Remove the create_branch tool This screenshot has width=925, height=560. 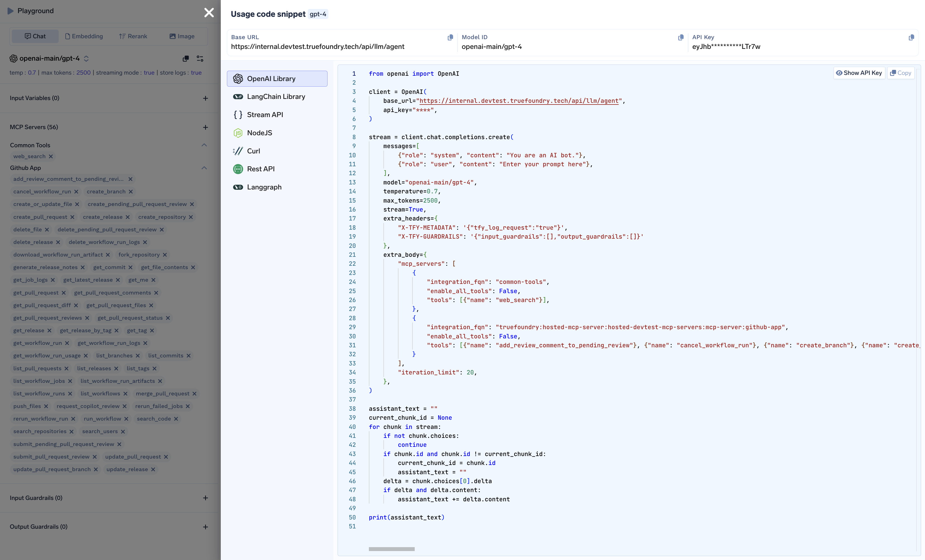[x=131, y=191]
